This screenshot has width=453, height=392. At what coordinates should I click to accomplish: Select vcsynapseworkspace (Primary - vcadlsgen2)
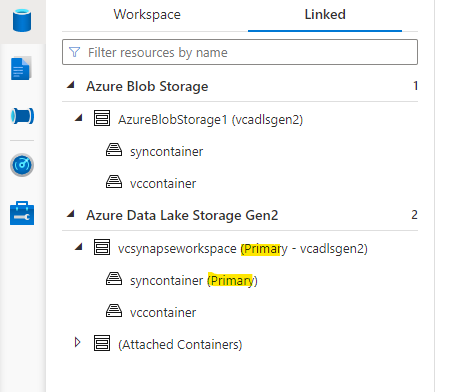click(243, 249)
